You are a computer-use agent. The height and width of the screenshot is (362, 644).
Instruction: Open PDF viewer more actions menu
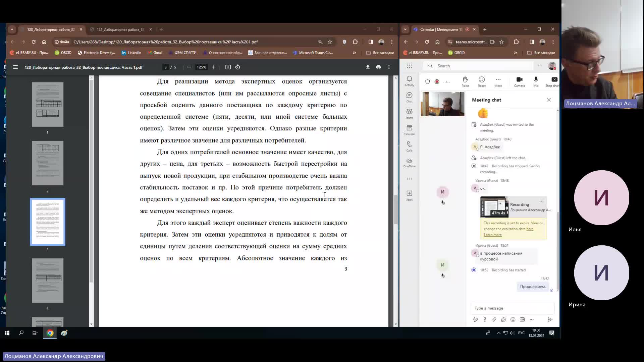(x=389, y=67)
